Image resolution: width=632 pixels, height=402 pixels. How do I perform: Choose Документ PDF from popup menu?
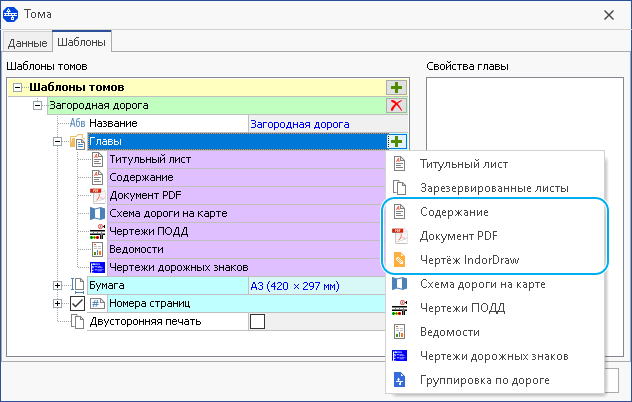click(495, 236)
